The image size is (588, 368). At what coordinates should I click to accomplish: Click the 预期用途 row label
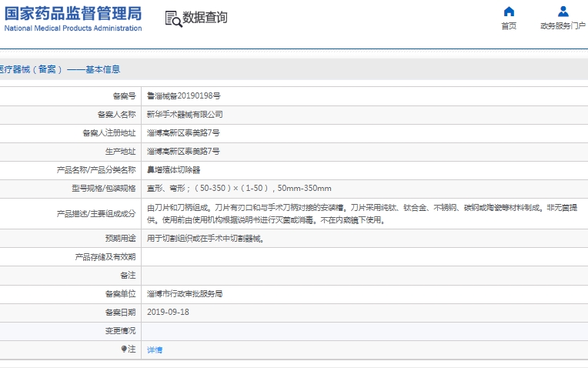(x=120, y=239)
